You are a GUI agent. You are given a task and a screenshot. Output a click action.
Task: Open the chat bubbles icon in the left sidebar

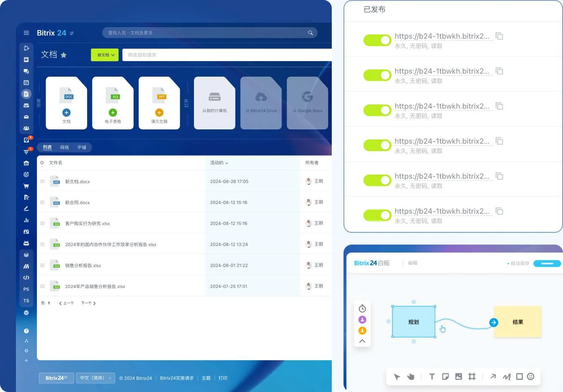(26, 71)
